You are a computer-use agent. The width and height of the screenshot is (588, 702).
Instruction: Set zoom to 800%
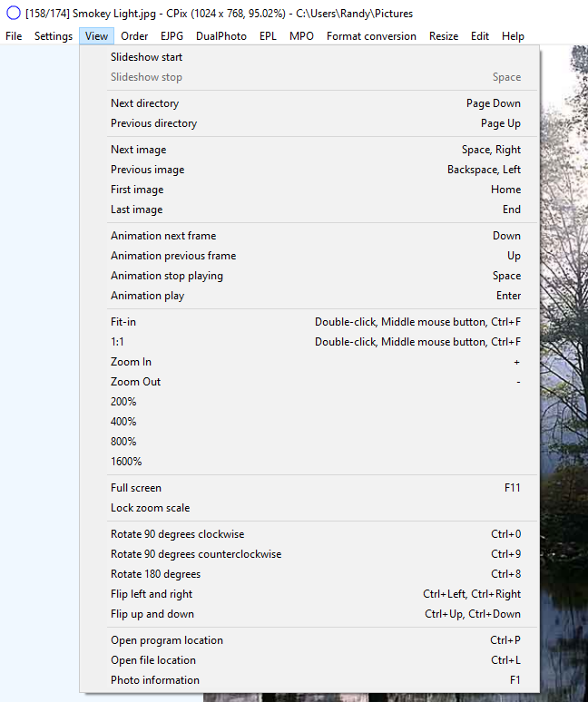click(309, 442)
